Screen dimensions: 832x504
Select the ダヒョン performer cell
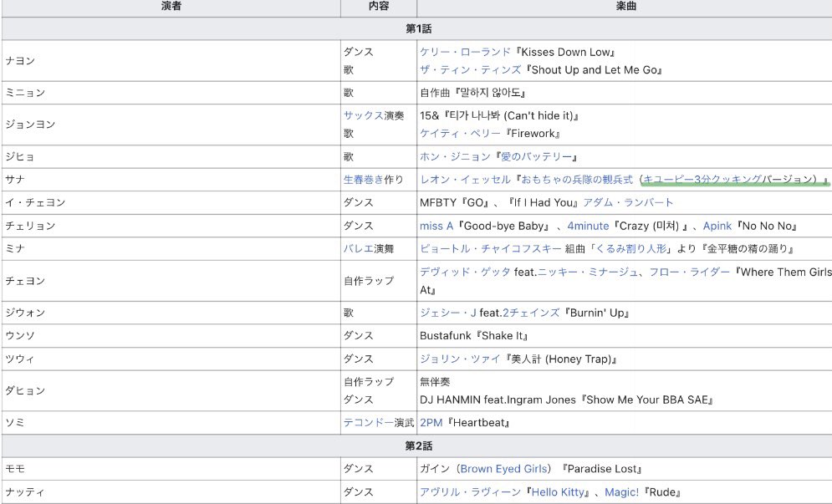pos(171,390)
